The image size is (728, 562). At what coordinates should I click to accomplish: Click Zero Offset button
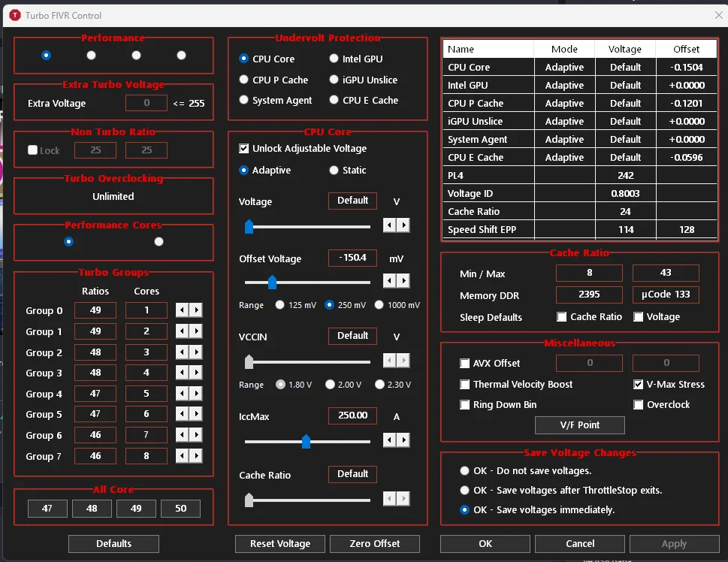click(x=375, y=543)
